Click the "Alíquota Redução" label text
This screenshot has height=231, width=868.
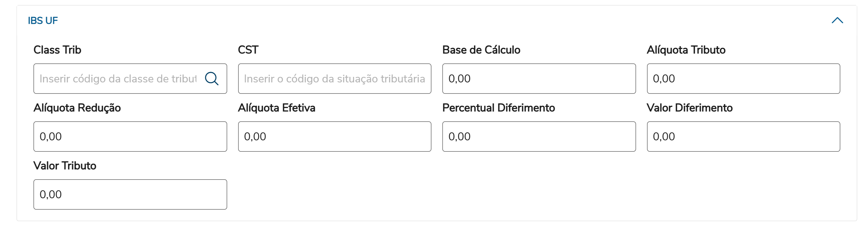click(77, 108)
